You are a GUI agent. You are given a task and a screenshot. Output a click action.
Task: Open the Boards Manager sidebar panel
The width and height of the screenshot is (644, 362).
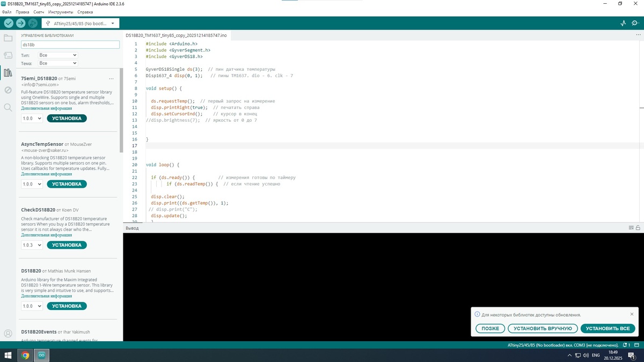[x=8, y=55]
